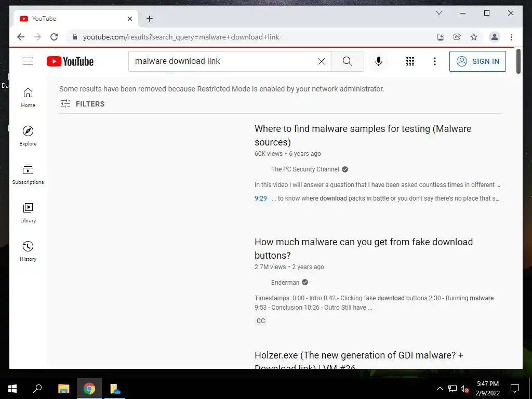Click "In this video I will answer" description
Viewport: 532px width, 399px height.
click(377, 185)
